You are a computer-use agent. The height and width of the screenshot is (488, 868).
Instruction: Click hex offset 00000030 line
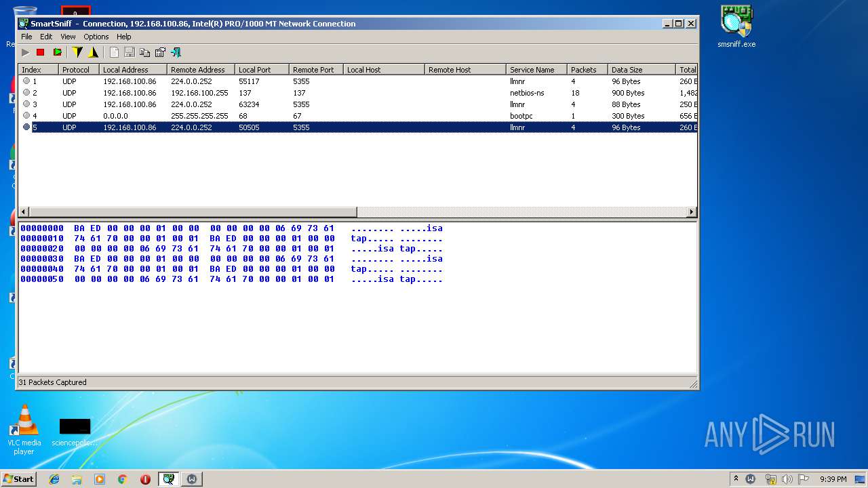pyautogui.click(x=231, y=259)
